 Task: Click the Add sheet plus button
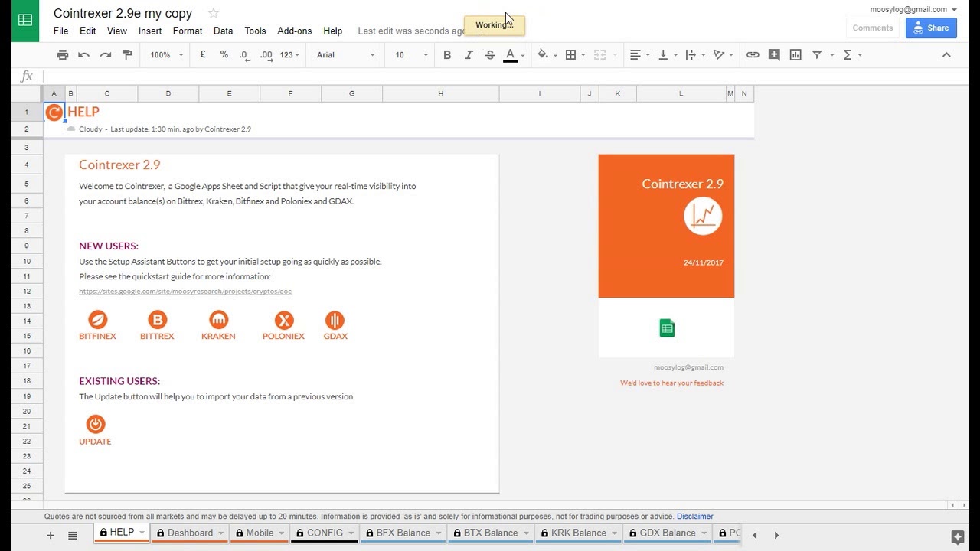coord(51,536)
